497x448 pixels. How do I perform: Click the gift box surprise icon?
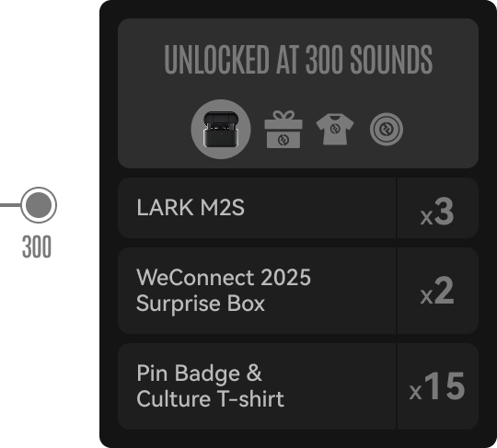click(x=283, y=130)
